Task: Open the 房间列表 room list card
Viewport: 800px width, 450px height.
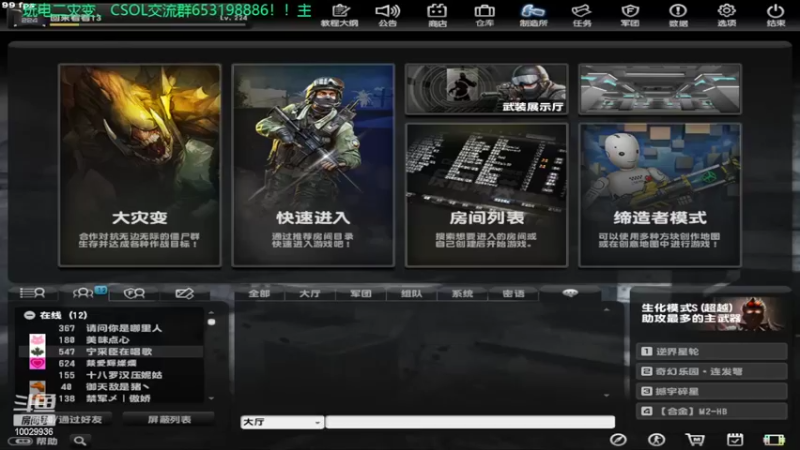Action: coord(486,194)
